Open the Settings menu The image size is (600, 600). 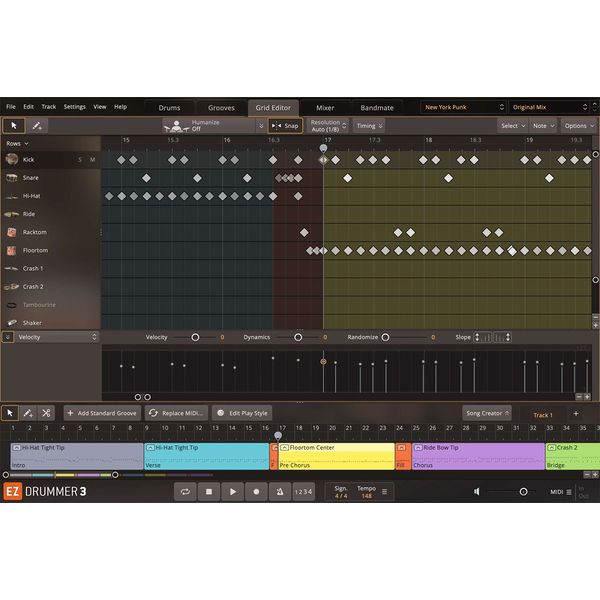[74, 107]
